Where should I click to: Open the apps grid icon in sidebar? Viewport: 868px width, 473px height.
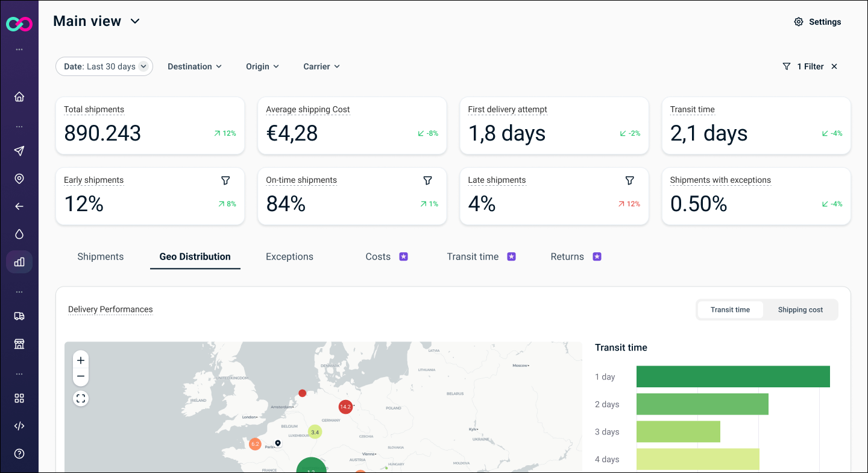point(19,398)
